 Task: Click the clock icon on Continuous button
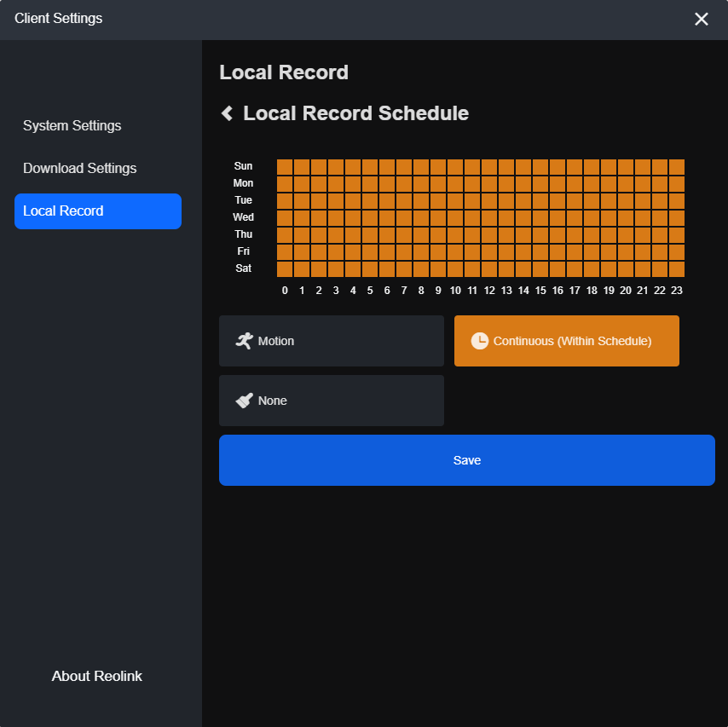click(480, 341)
